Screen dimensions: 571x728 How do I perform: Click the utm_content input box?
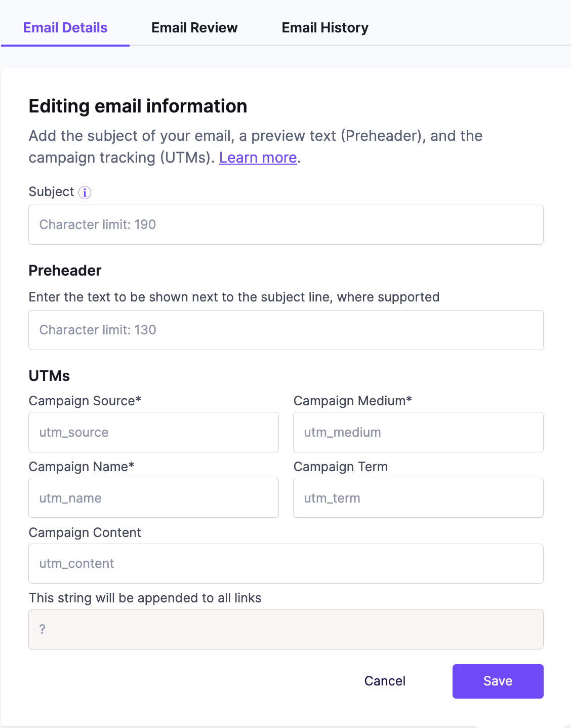point(286,563)
